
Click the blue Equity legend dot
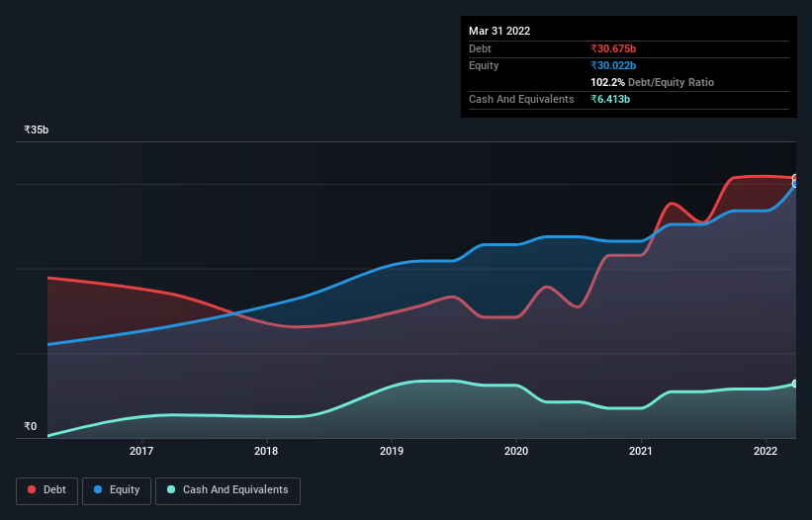pos(98,489)
